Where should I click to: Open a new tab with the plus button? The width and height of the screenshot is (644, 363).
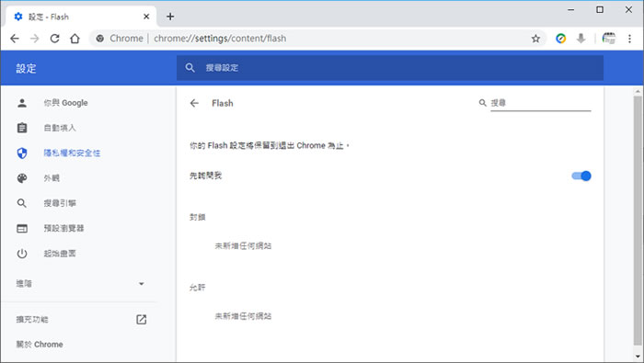[x=170, y=17]
